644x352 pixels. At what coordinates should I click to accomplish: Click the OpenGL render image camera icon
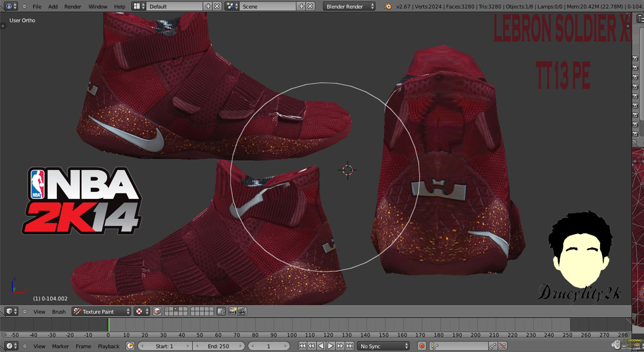point(233,311)
